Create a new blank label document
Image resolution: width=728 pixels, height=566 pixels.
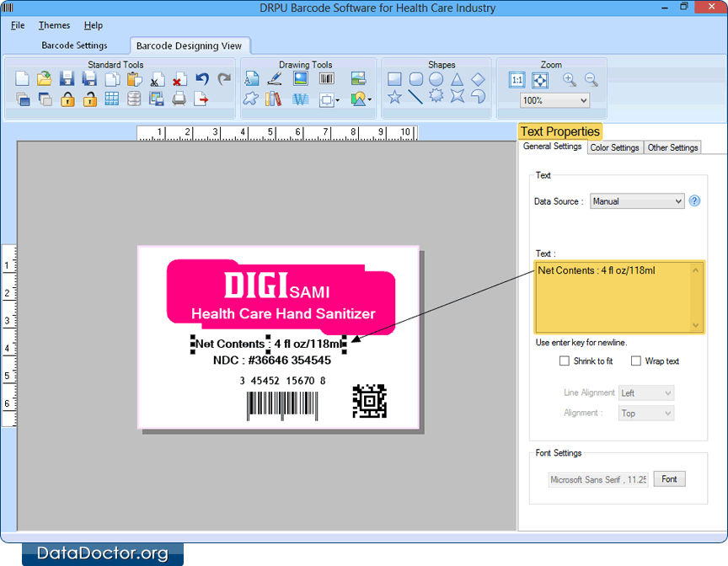[22, 79]
